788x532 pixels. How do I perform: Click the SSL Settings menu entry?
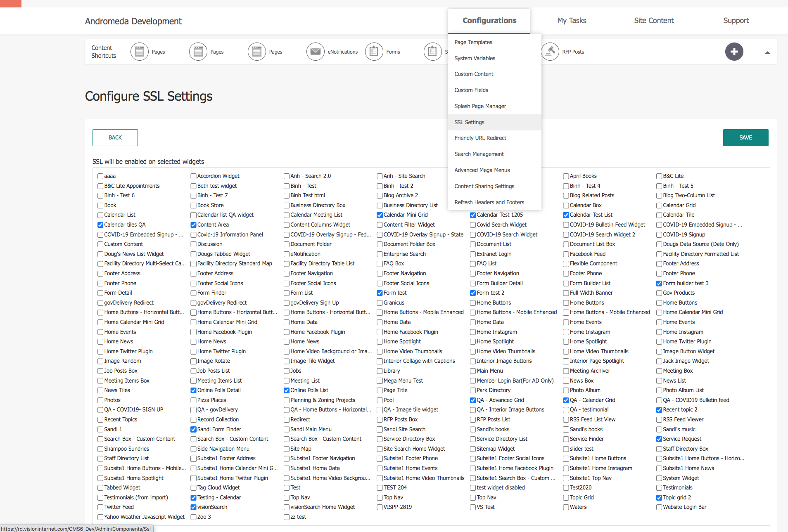click(x=495, y=122)
